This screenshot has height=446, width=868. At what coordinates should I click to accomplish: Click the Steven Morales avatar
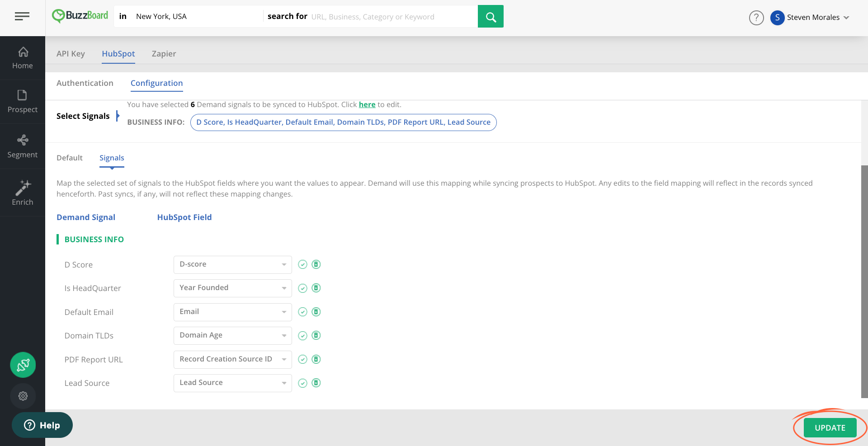(x=777, y=18)
